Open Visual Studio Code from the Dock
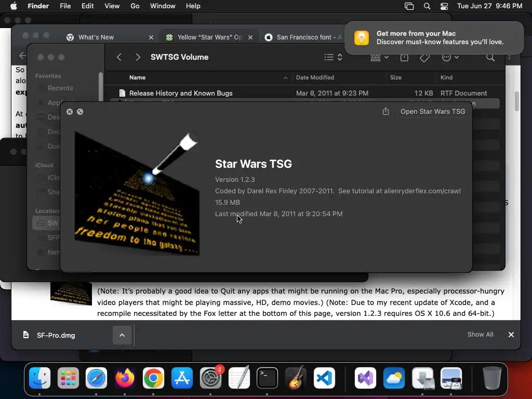The width and height of the screenshot is (532, 399). [x=324, y=378]
